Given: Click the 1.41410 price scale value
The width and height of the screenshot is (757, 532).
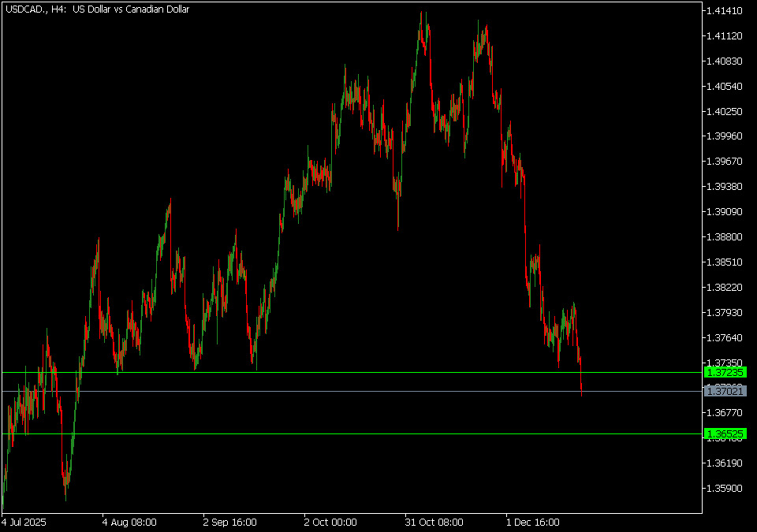Looking at the screenshot, I should (x=724, y=11).
